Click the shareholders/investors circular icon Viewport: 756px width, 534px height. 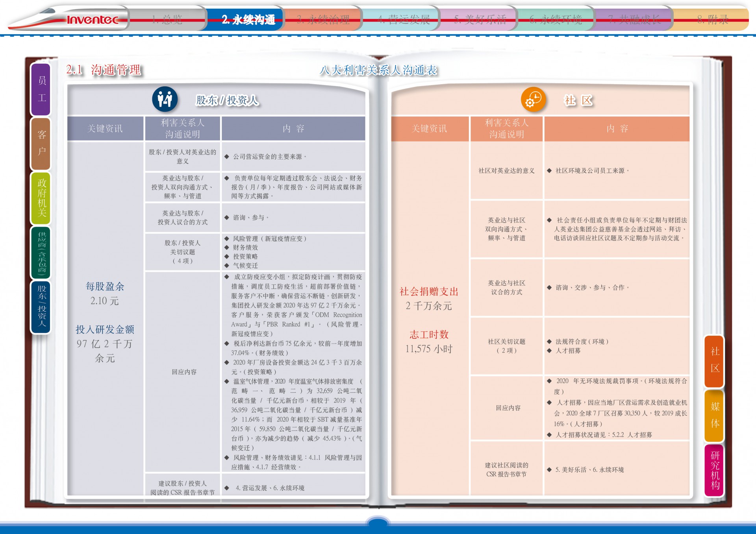tap(165, 99)
